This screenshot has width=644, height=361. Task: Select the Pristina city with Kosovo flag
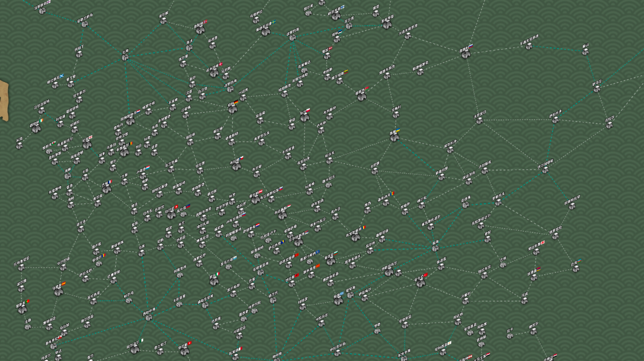[310, 261]
